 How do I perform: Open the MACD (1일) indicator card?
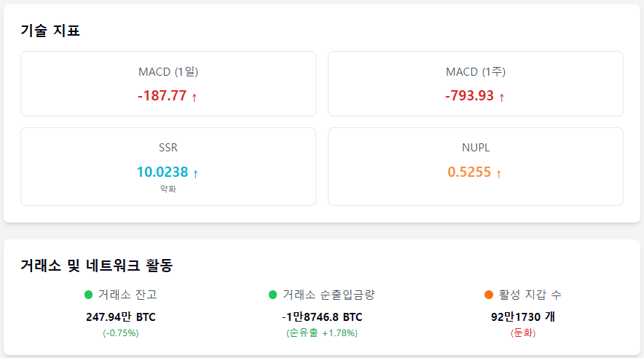[168, 84]
